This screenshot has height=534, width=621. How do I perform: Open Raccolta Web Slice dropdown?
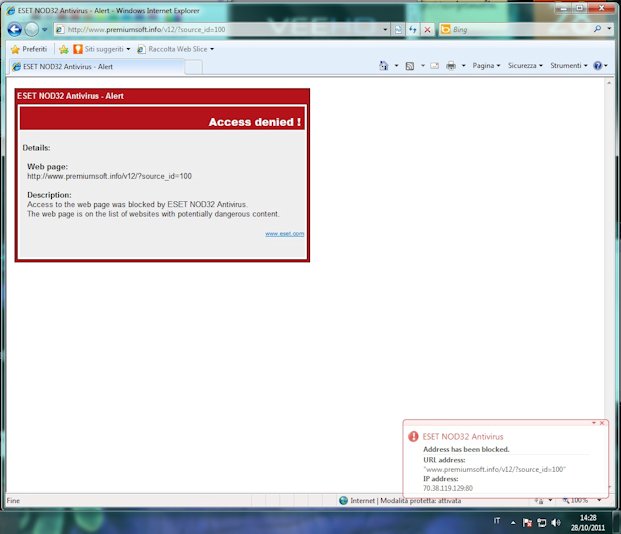coord(175,49)
